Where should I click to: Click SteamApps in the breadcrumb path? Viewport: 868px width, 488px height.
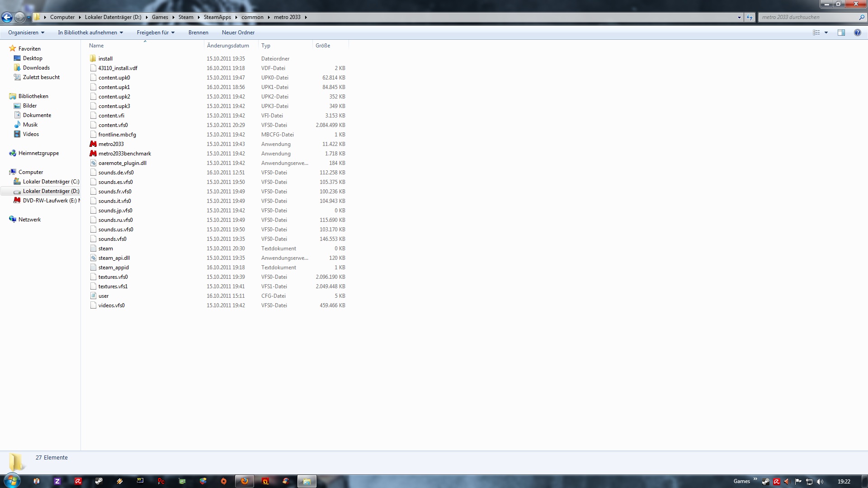pyautogui.click(x=217, y=17)
